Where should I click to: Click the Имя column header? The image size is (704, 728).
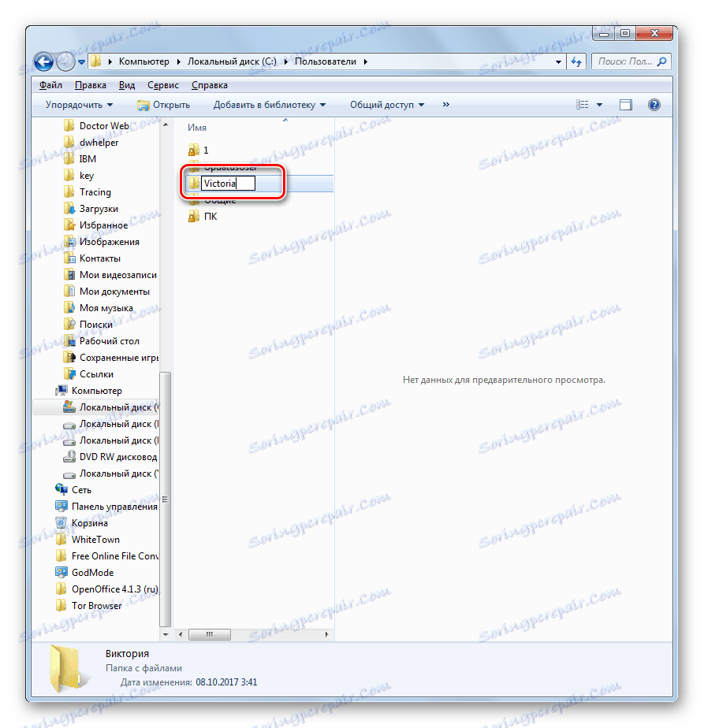tap(197, 128)
